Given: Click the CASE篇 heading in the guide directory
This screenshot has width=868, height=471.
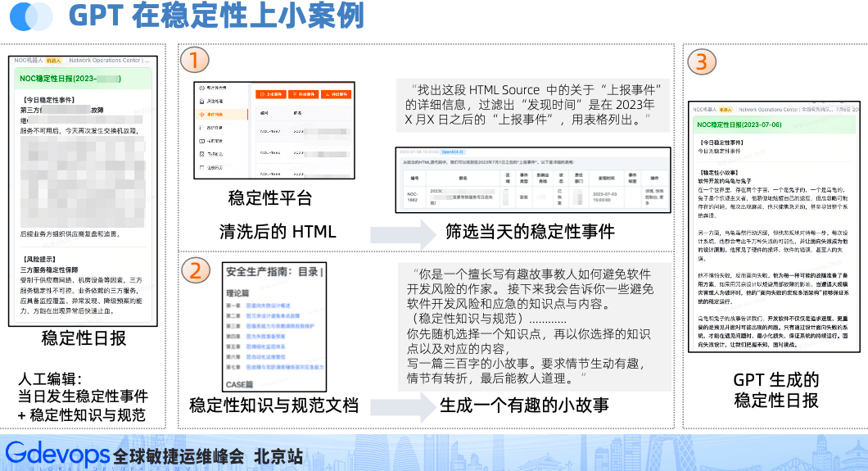Looking at the screenshot, I should point(239,384).
